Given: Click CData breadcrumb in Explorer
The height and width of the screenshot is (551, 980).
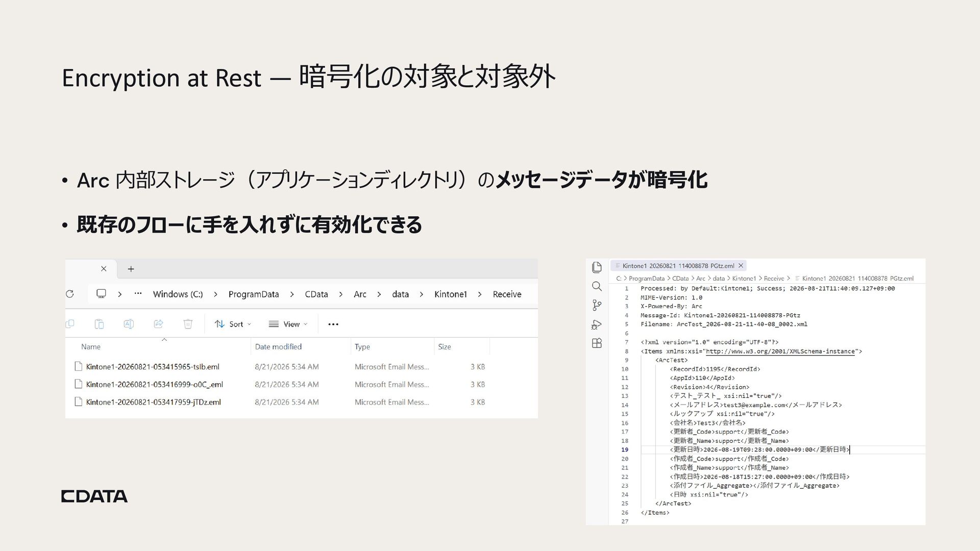Looking at the screenshot, I should coord(316,294).
